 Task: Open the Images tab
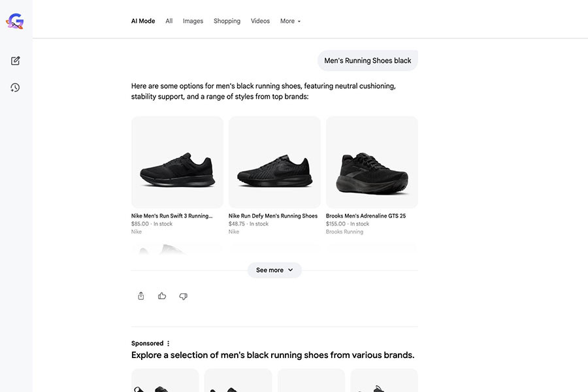[193, 21]
